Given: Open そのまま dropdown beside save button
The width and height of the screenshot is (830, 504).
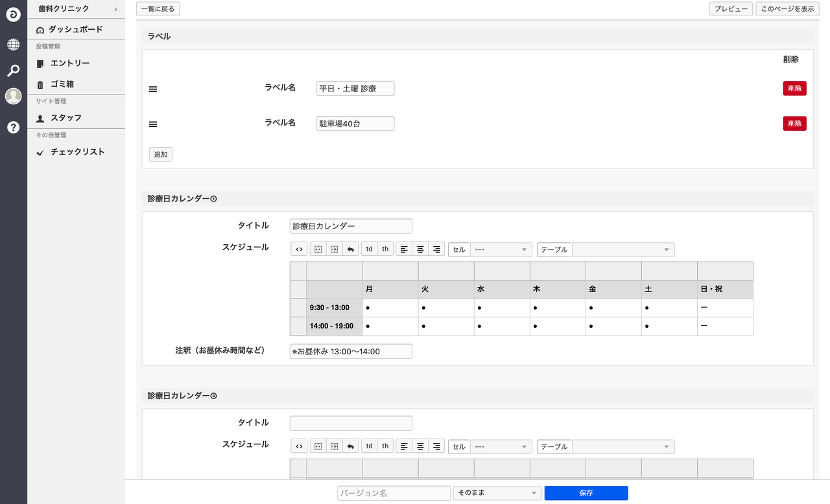Looking at the screenshot, I should pos(497,493).
